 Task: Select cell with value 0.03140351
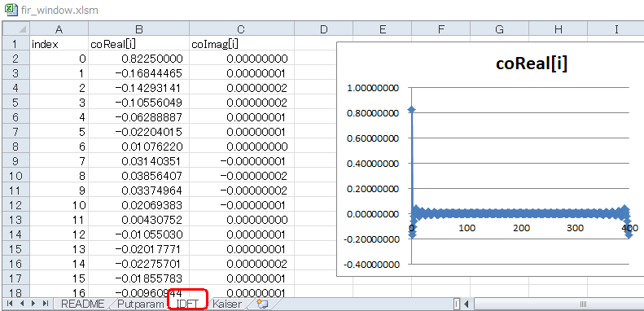coord(139,161)
